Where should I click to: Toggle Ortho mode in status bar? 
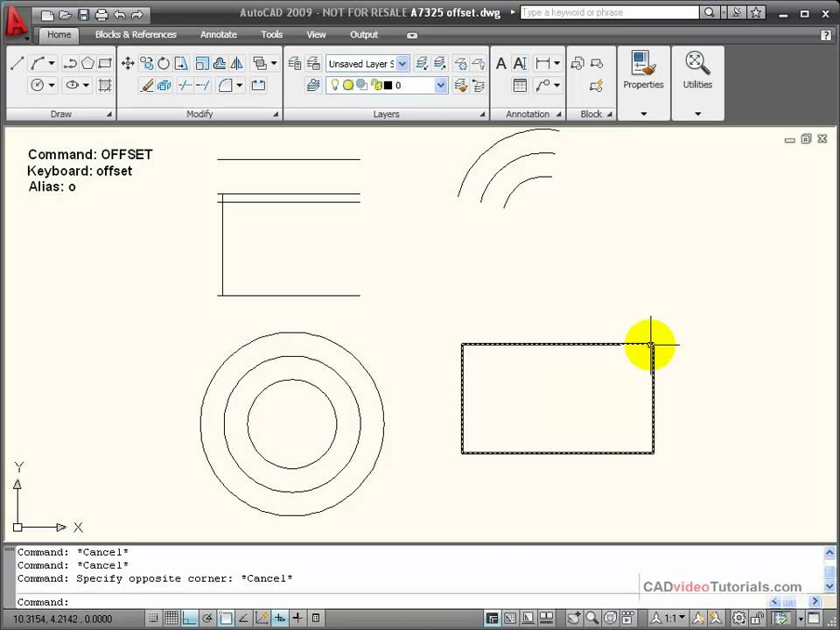pyautogui.click(x=190, y=619)
